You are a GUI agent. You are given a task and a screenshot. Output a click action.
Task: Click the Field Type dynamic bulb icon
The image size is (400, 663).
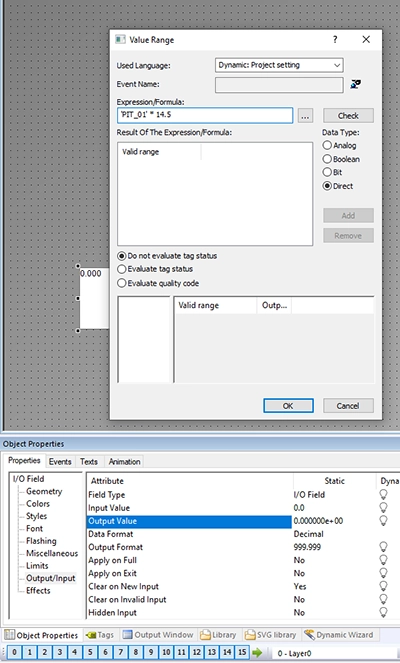point(383,494)
